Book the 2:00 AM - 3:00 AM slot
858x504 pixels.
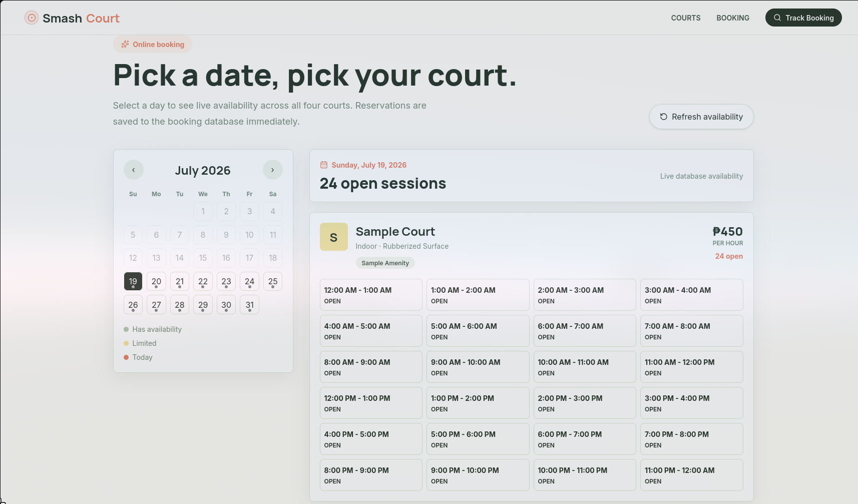585,295
